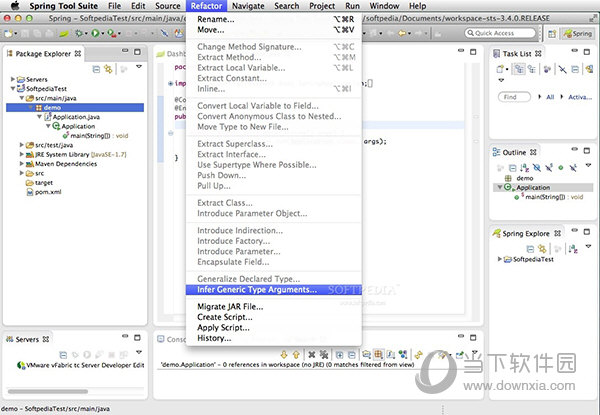Screen dimensions: 600x415
Task: Select Infer Generic Type Arguments menu item
Action: [x=257, y=290]
